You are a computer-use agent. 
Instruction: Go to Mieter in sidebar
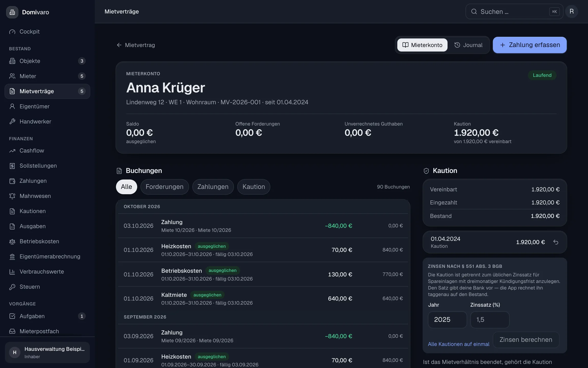pyautogui.click(x=47, y=76)
